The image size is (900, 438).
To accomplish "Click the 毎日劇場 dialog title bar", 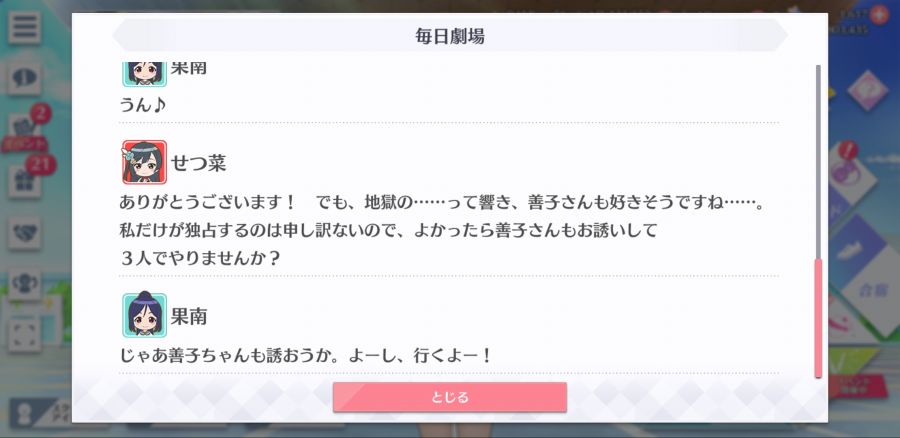I will tap(449, 36).
